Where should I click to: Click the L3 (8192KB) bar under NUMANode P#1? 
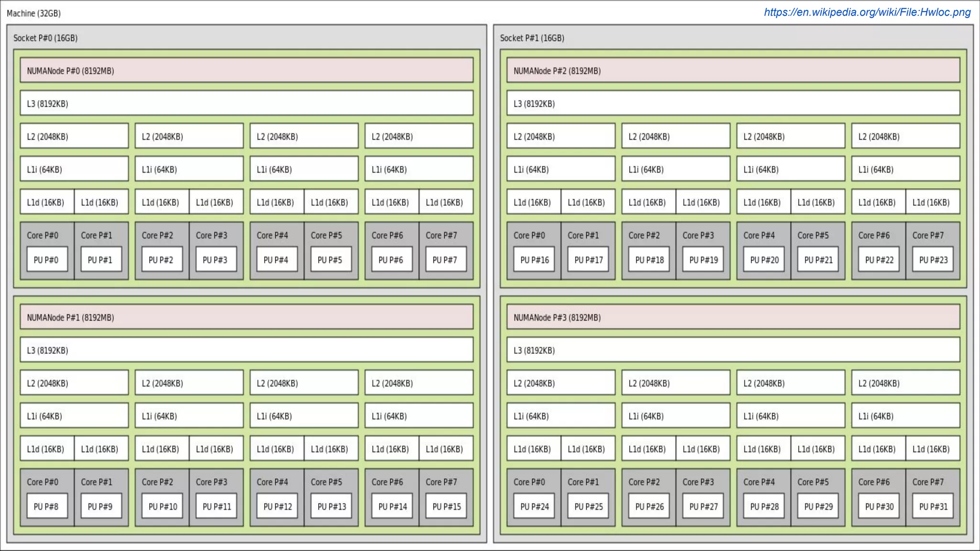(x=246, y=351)
